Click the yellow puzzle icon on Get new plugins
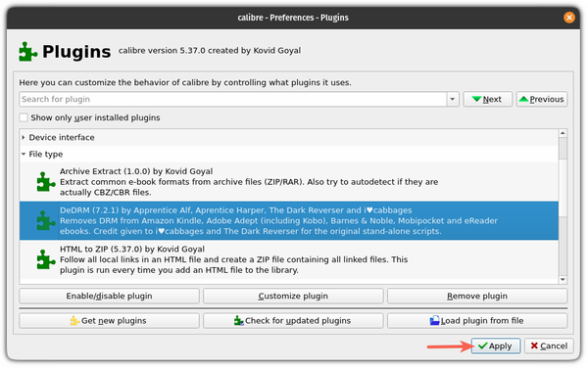 point(74,321)
